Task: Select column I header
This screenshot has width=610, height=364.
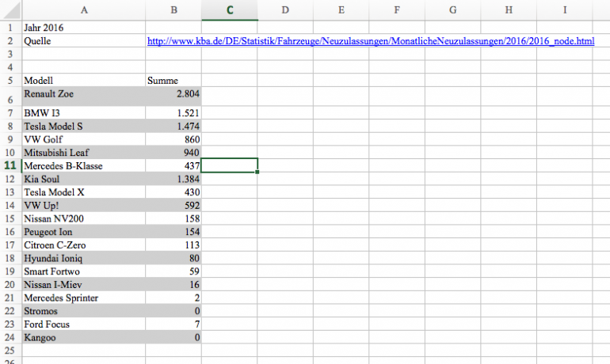Action: [565, 10]
